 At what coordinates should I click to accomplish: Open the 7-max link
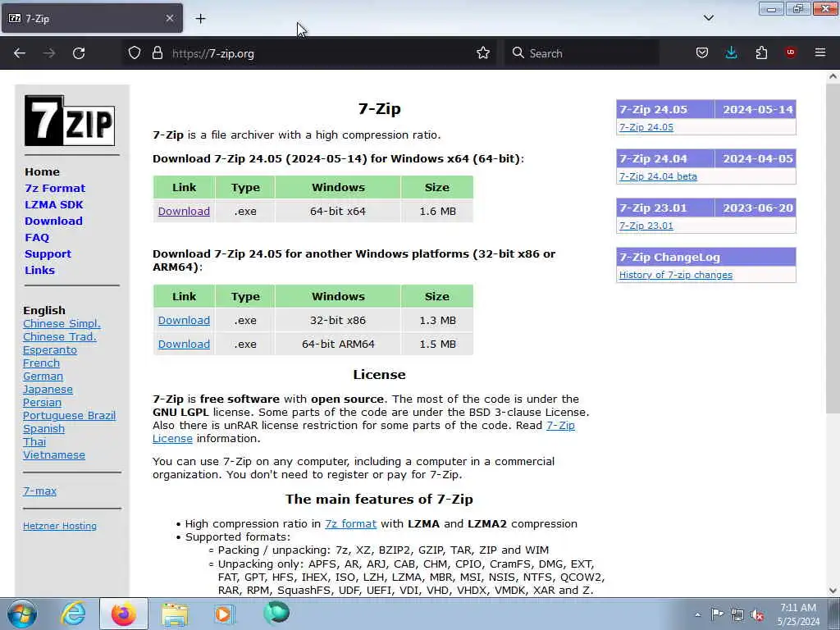(39, 491)
